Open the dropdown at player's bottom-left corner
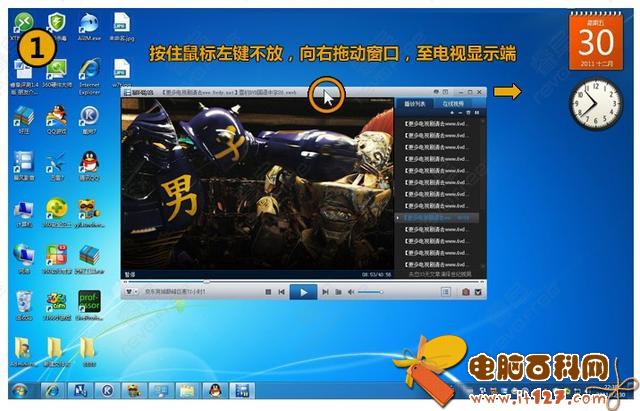 coord(131,292)
